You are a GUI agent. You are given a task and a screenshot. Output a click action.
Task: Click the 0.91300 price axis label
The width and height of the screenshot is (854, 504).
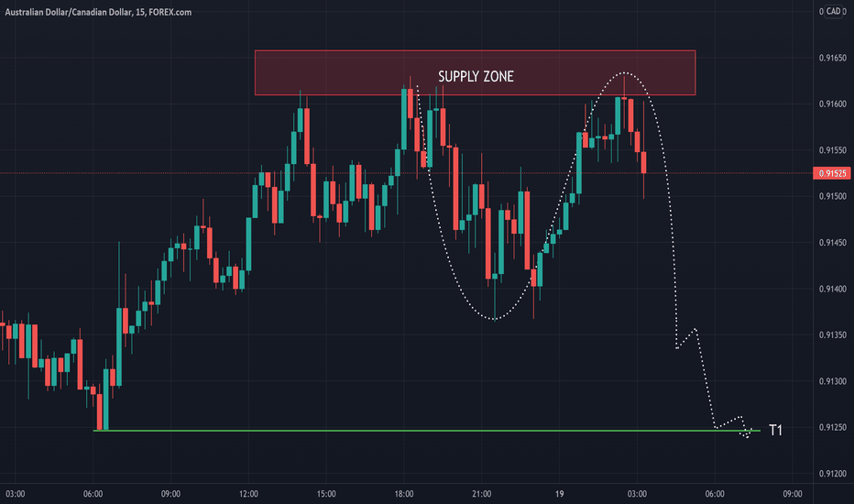[x=833, y=381]
